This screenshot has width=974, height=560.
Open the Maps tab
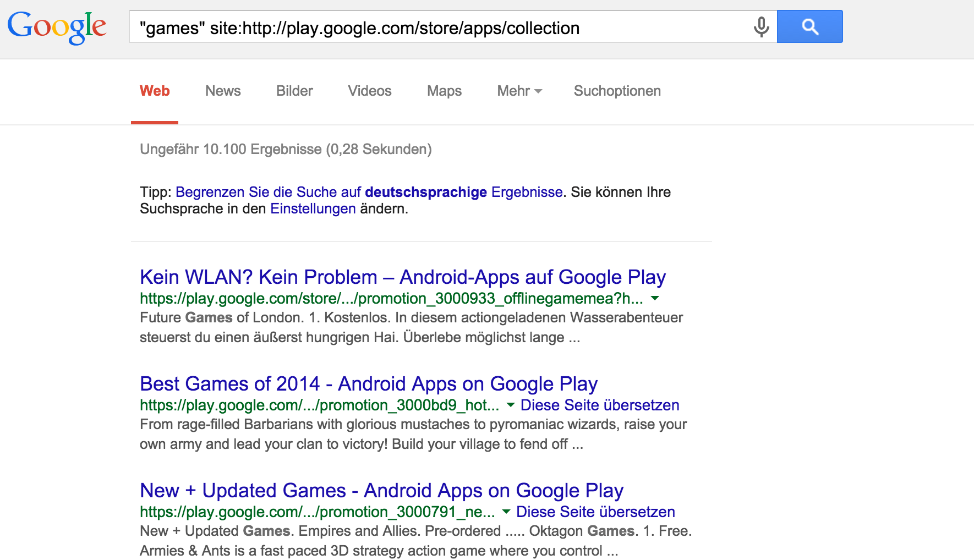point(444,91)
